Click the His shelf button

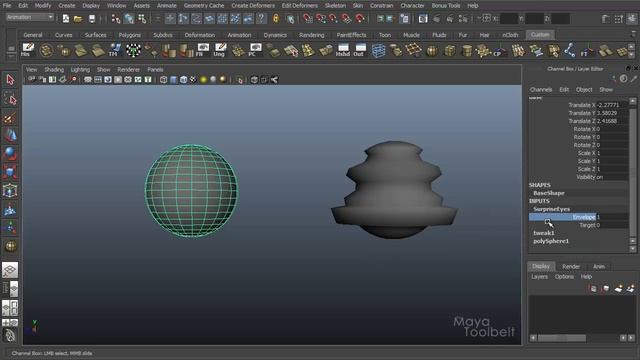point(27,50)
